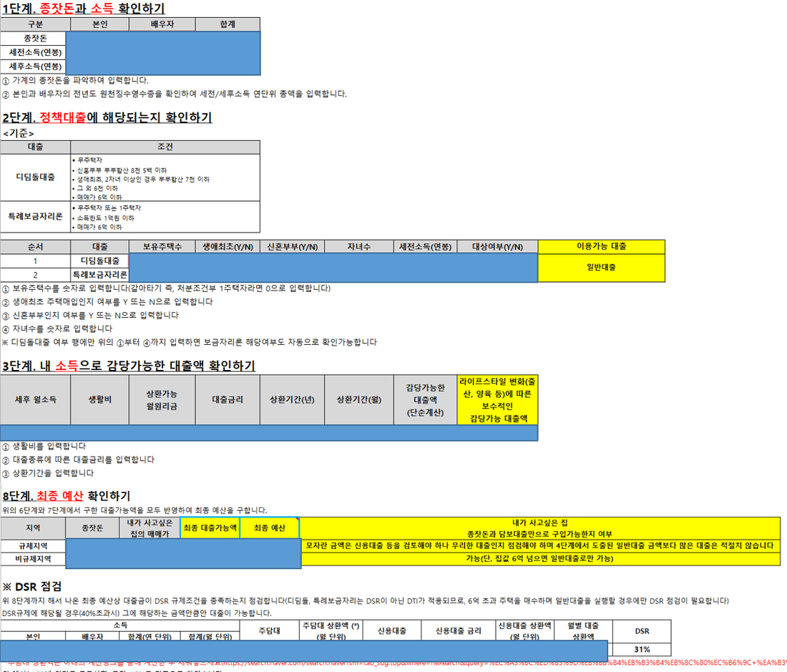Click '디딤돌대출' in the 순서 1 row
This screenshot has height=672, width=787.
click(100, 261)
